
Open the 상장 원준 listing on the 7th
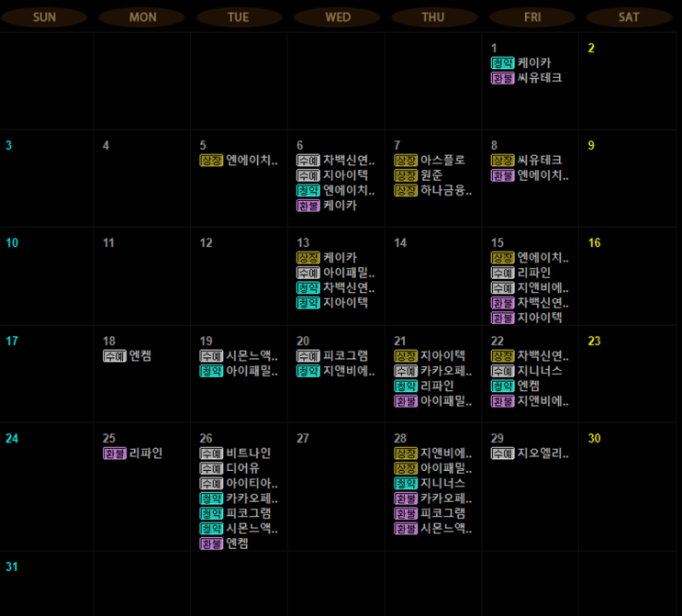point(418,175)
